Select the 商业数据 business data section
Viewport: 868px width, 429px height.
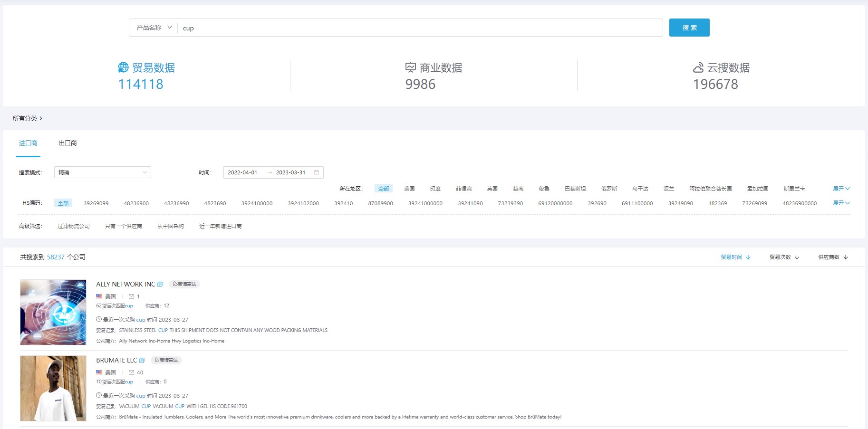click(434, 76)
